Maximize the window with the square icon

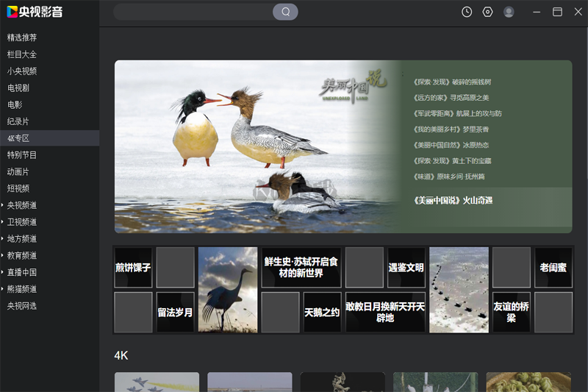[557, 12]
